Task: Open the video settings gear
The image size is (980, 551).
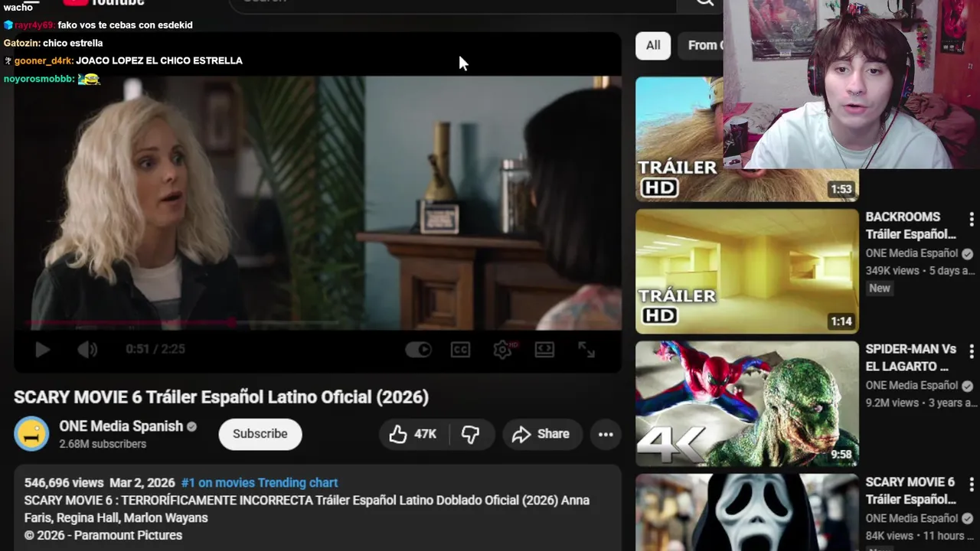Action: (x=503, y=350)
